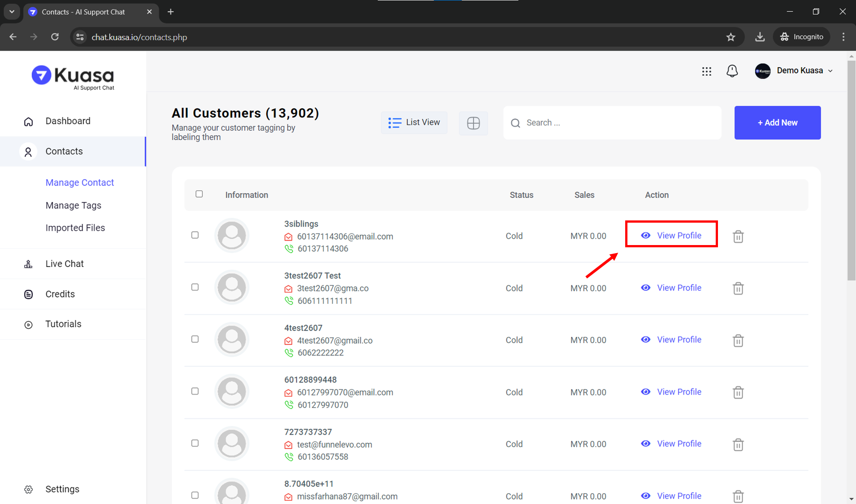Check the box for 3test2607 Test

(195, 287)
